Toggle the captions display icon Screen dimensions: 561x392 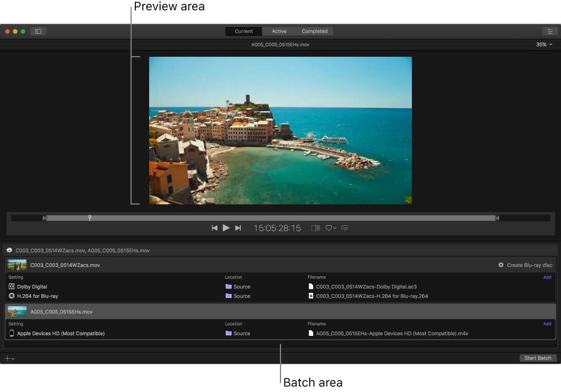(x=344, y=228)
